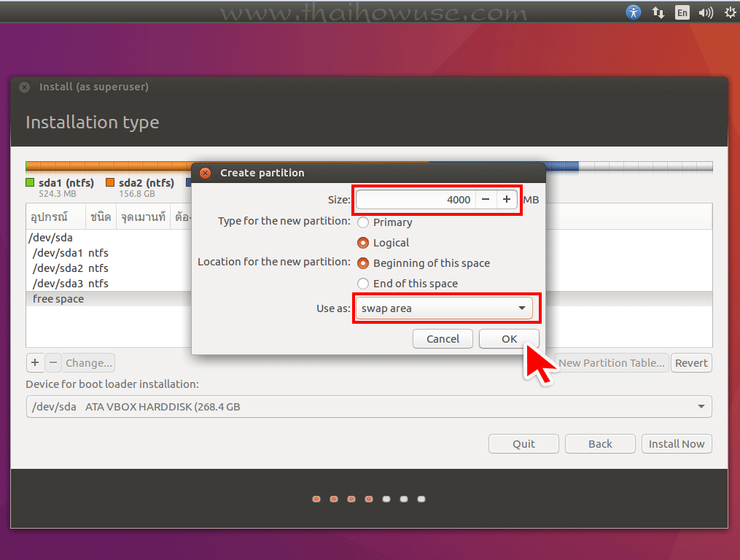740x560 pixels.
Task: Quit the installer
Action: pos(524,444)
